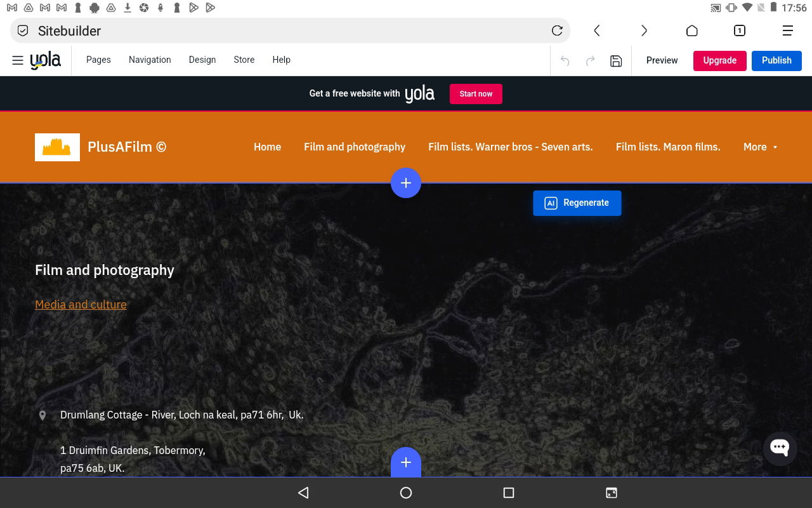
Task: Add a block at the bottom plus button
Action: (406, 462)
